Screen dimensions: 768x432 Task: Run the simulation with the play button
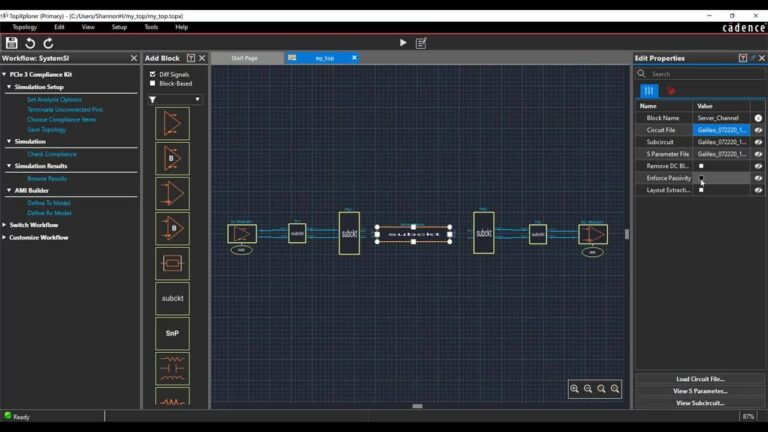pyautogui.click(x=403, y=43)
